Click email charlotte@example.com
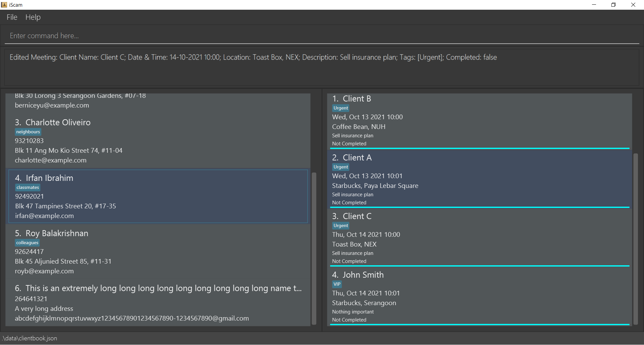The width and height of the screenshot is (644, 345). [x=51, y=160]
